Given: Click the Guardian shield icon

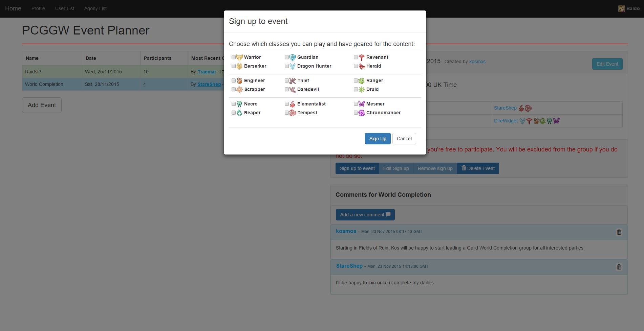Looking at the screenshot, I should [293, 57].
